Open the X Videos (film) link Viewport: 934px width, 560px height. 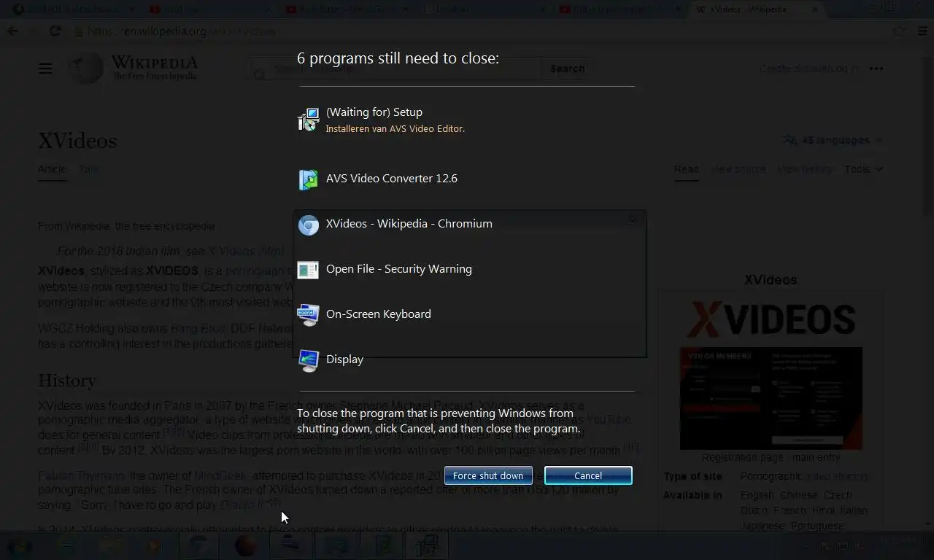pos(245,251)
